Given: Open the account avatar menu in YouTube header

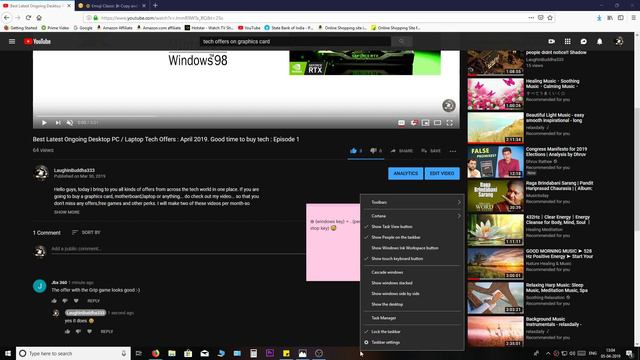Looking at the screenshot, I should point(619,41).
